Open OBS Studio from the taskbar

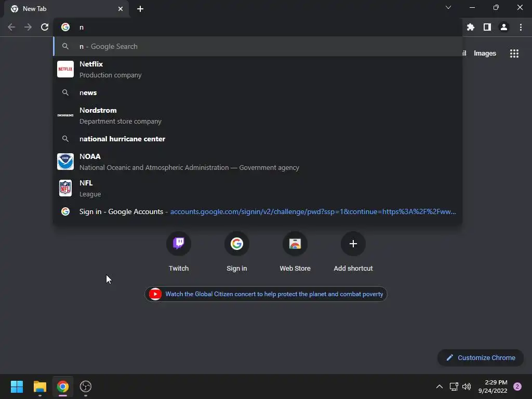coord(86,387)
